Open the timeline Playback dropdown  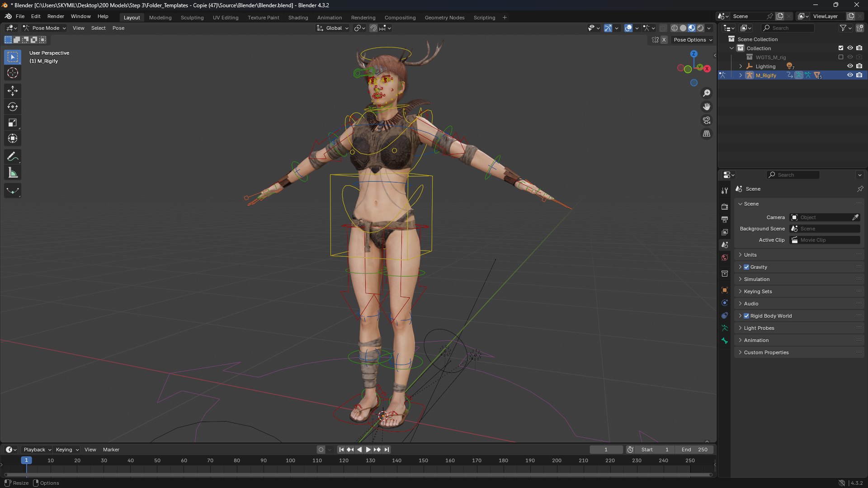(x=37, y=450)
